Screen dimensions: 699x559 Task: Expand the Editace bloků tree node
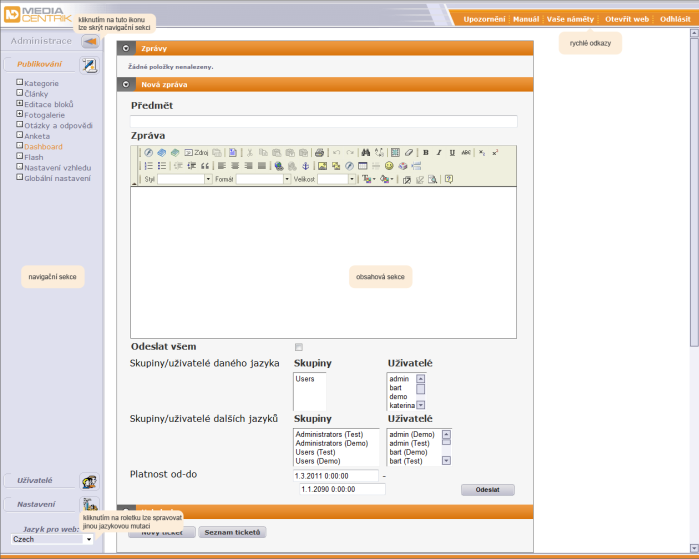click(x=19, y=103)
